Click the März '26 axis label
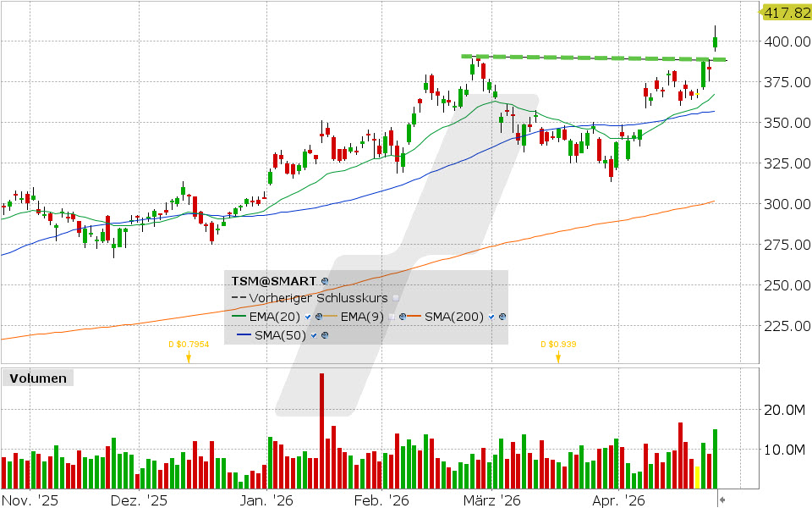812x508 pixels. (492, 500)
